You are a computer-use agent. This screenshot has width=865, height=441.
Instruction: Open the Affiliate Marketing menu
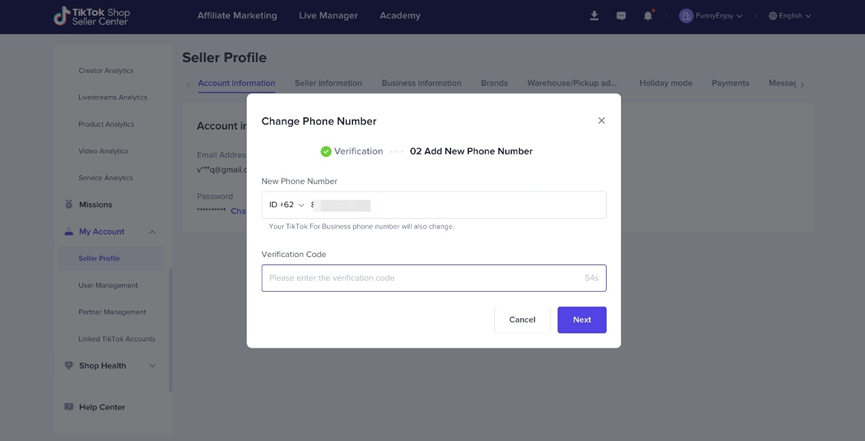tap(237, 16)
